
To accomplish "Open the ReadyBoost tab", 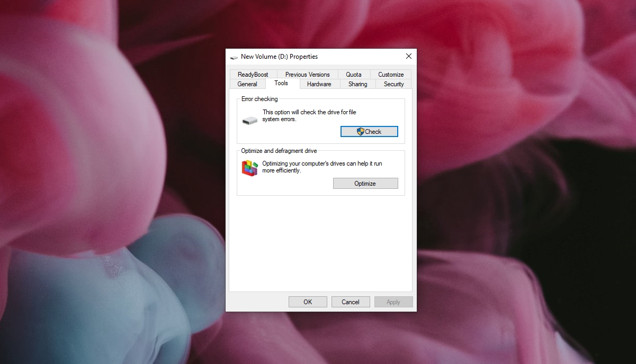I will 253,75.
